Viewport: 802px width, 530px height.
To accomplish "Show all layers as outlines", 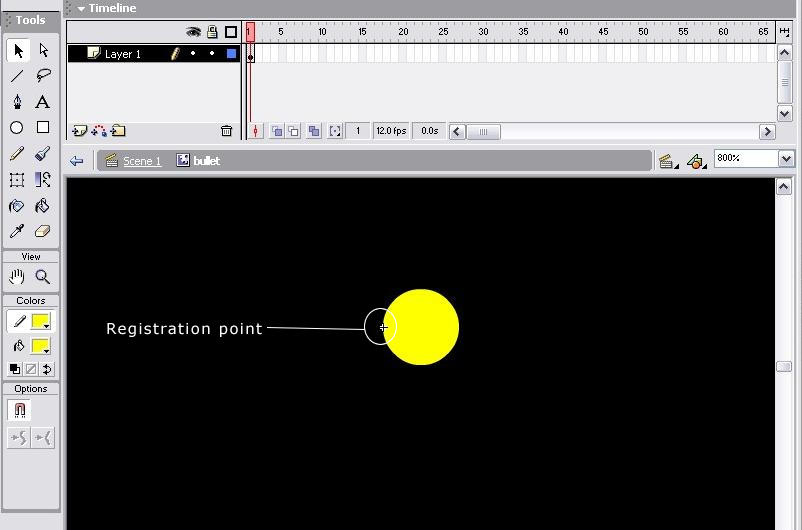I will pos(231,32).
